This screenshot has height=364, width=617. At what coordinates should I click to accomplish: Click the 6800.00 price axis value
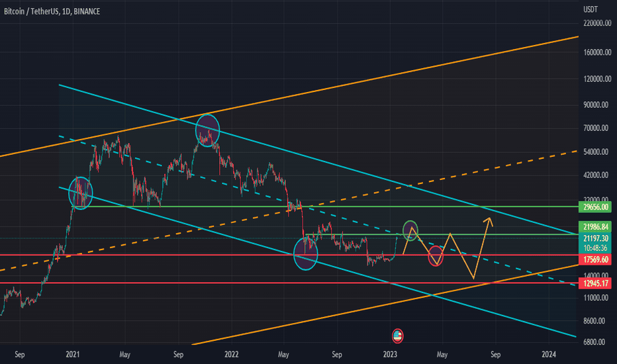pos(594,342)
